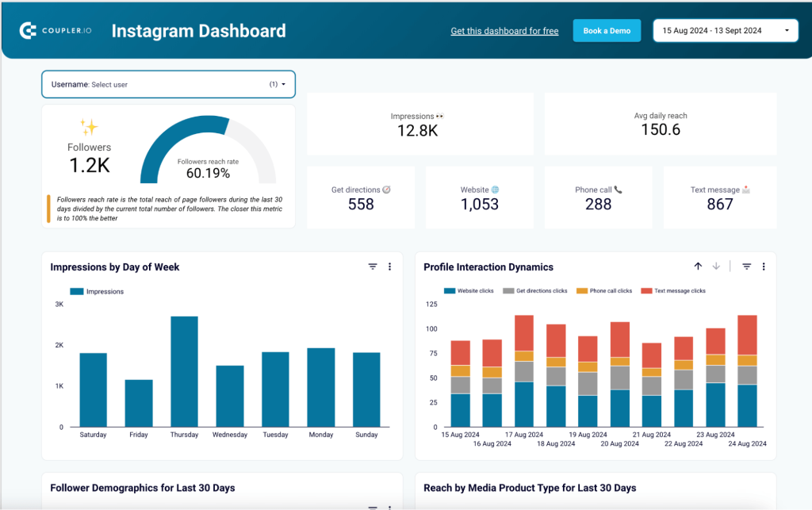Open the Username Select user dropdown

tap(168, 84)
